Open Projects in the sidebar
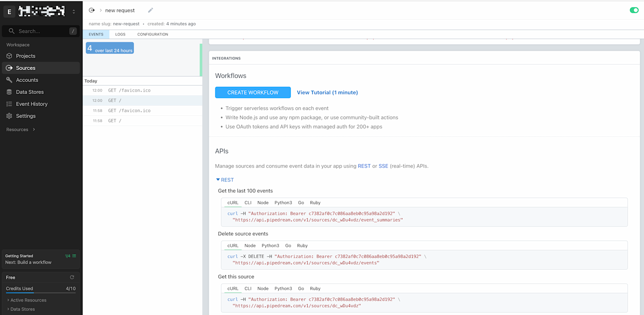The height and width of the screenshot is (315, 644). click(x=41, y=56)
